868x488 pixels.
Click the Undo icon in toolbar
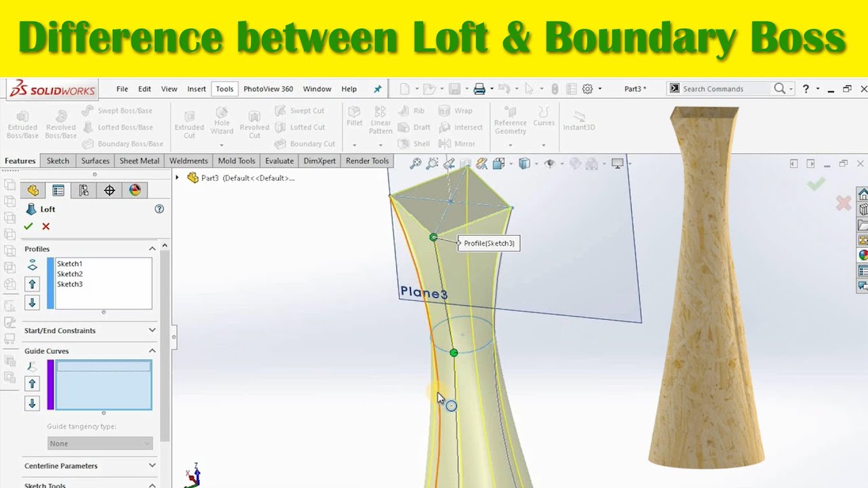point(503,89)
